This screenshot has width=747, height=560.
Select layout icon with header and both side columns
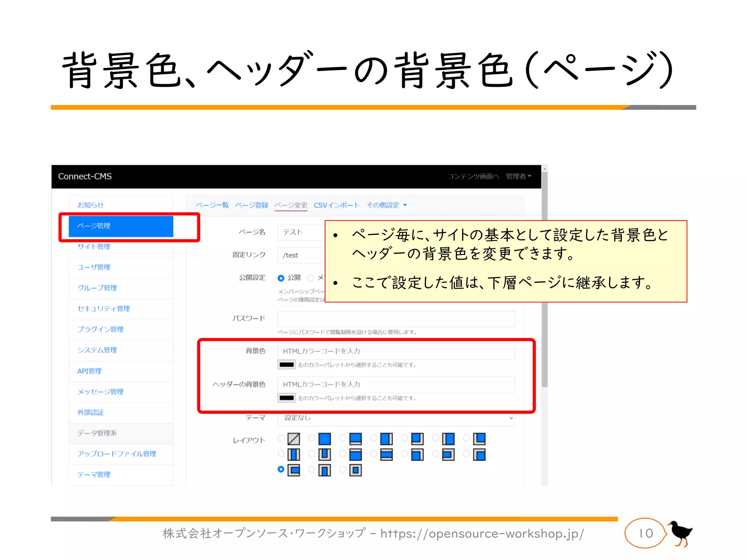325,470
